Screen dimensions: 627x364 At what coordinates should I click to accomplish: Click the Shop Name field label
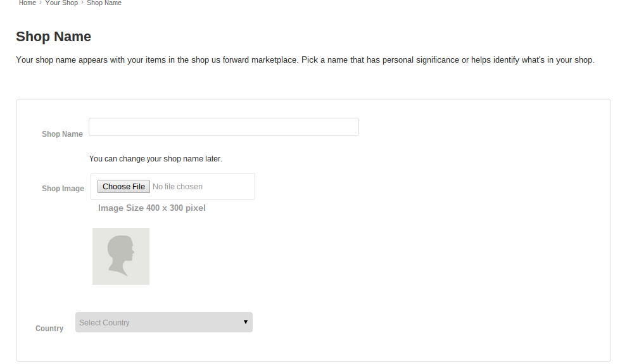[62, 134]
